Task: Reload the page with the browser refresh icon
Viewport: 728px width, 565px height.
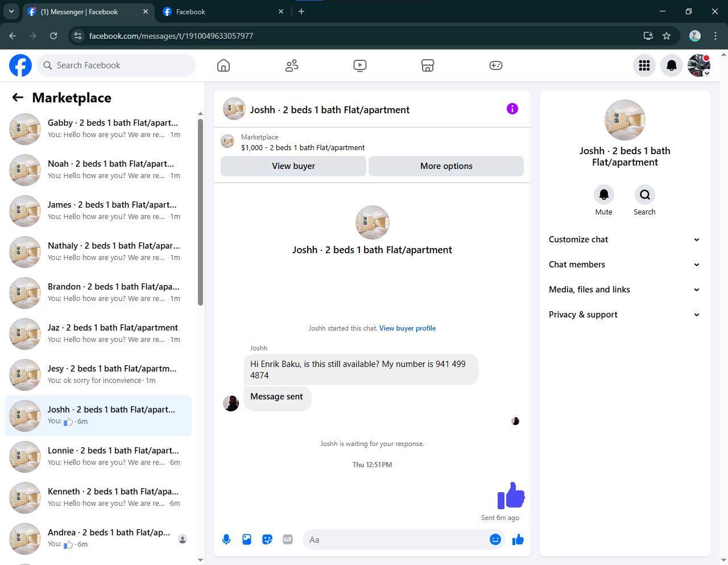Action: pos(53,36)
